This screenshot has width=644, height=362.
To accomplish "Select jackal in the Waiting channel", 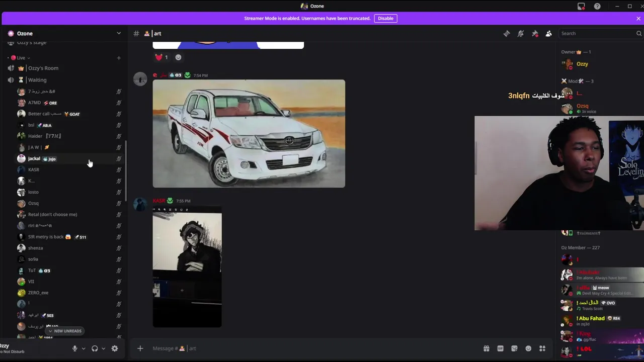I will click(x=69, y=159).
